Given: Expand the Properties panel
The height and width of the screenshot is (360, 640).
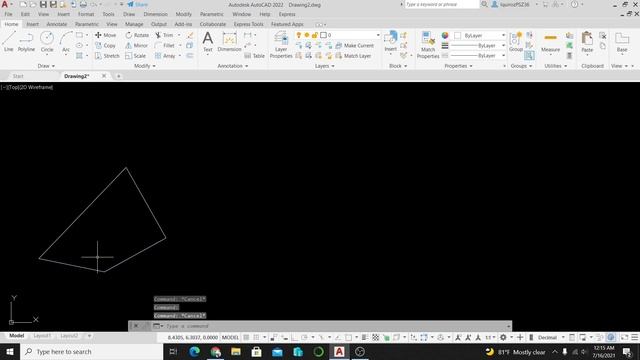Looking at the screenshot, I should click(x=458, y=66).
